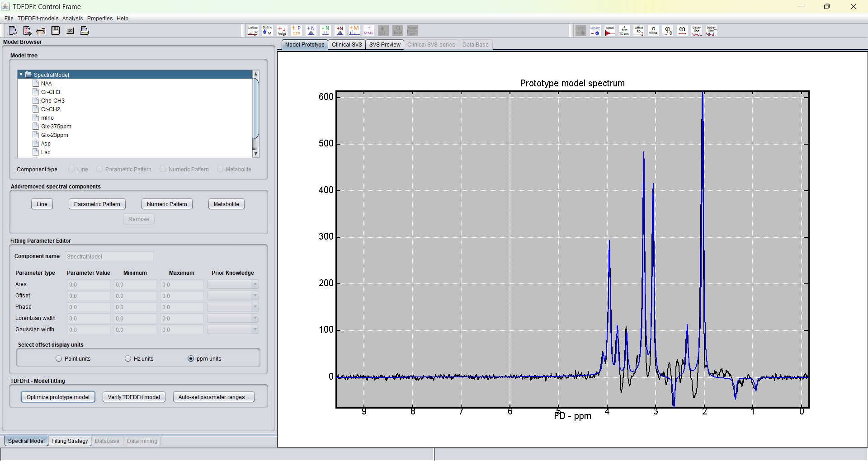This screenshot has height=461, width=868.
Task: Collapse the SpectralModel tree node
Action: (21, 75)
